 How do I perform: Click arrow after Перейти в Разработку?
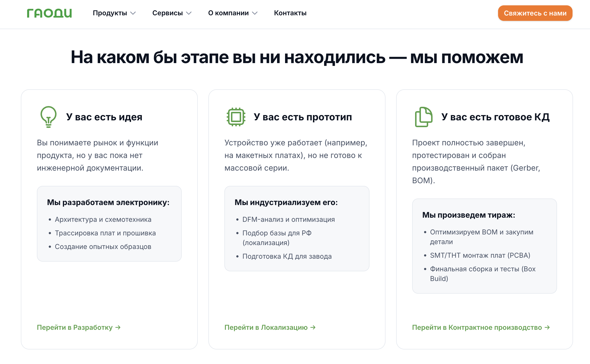[118, 327]
